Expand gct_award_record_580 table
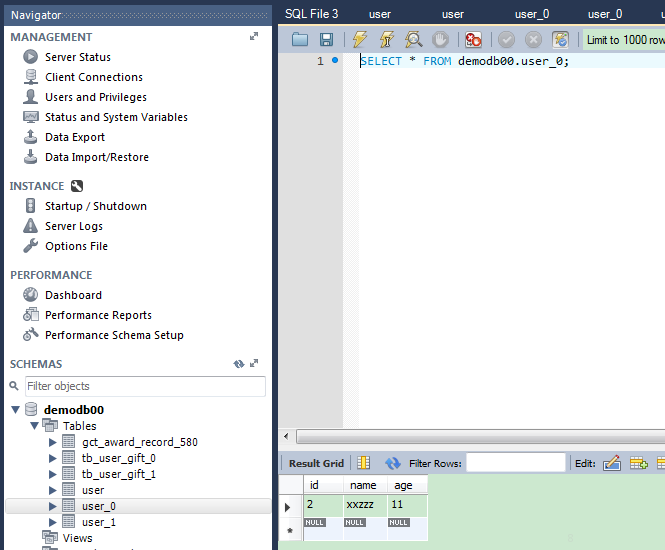Screen dimensions: 665x550 coord(52,442)
